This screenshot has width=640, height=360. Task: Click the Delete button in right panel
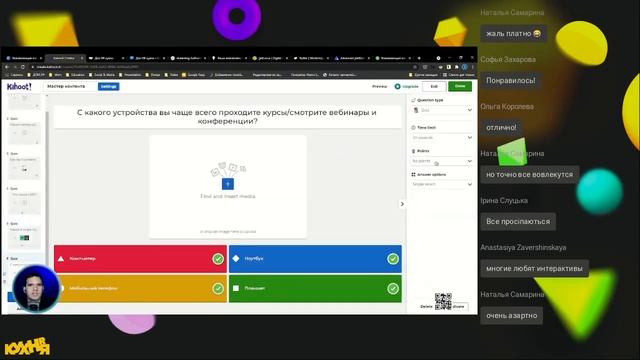(x=426, y=307)
